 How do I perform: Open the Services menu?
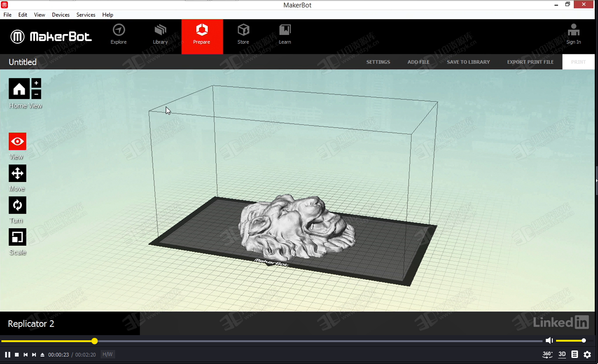point(86,15)
